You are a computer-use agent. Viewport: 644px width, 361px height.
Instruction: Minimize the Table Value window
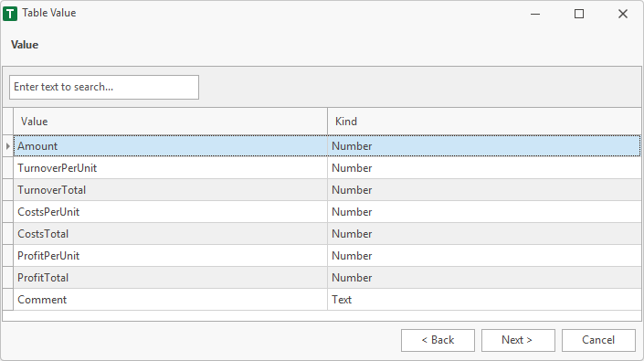point(535,14)
